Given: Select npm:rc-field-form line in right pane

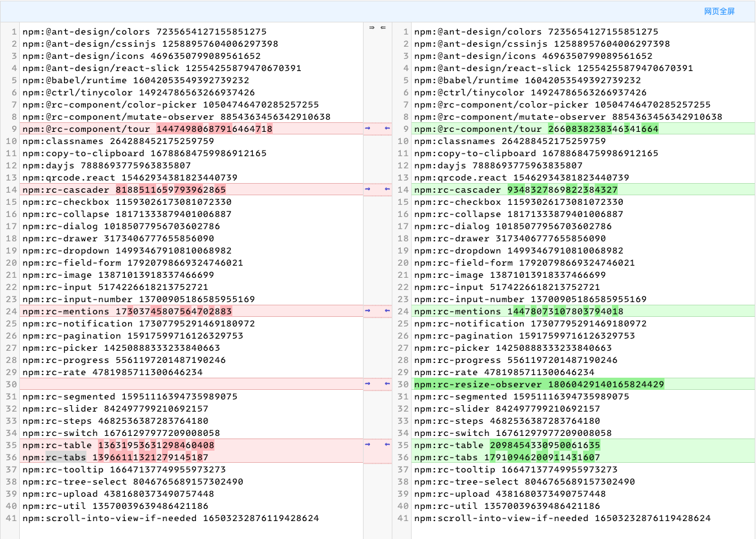Looking at the screenshot, I should 524,262.
